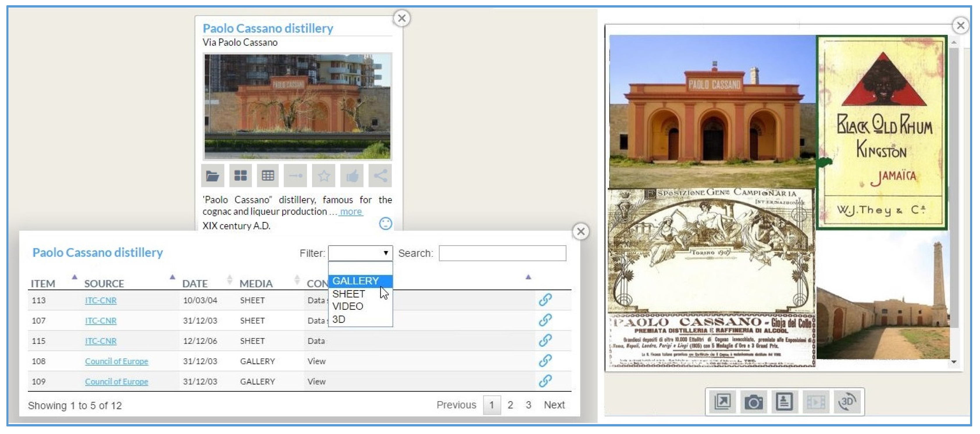
Task: Choose GALLERY from the filter list
Action: click(x=356, y=281)
